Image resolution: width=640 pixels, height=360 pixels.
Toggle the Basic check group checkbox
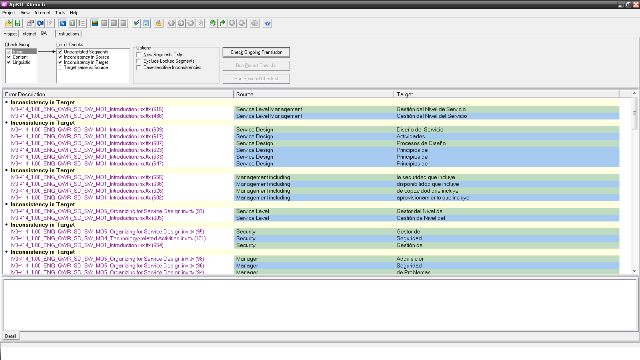click(x=9, y=52)
